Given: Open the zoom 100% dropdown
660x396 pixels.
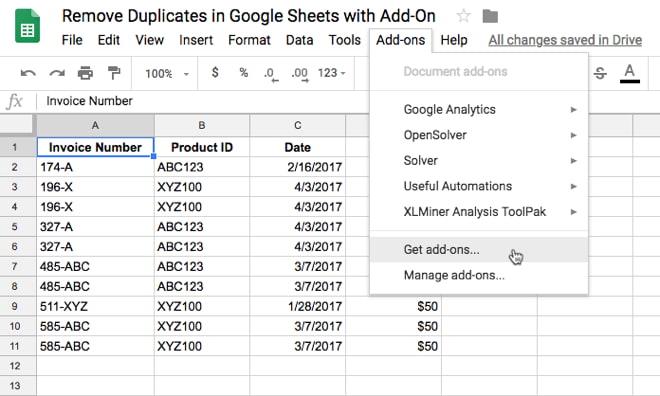Looking at the screenshot, I should 167,74.
